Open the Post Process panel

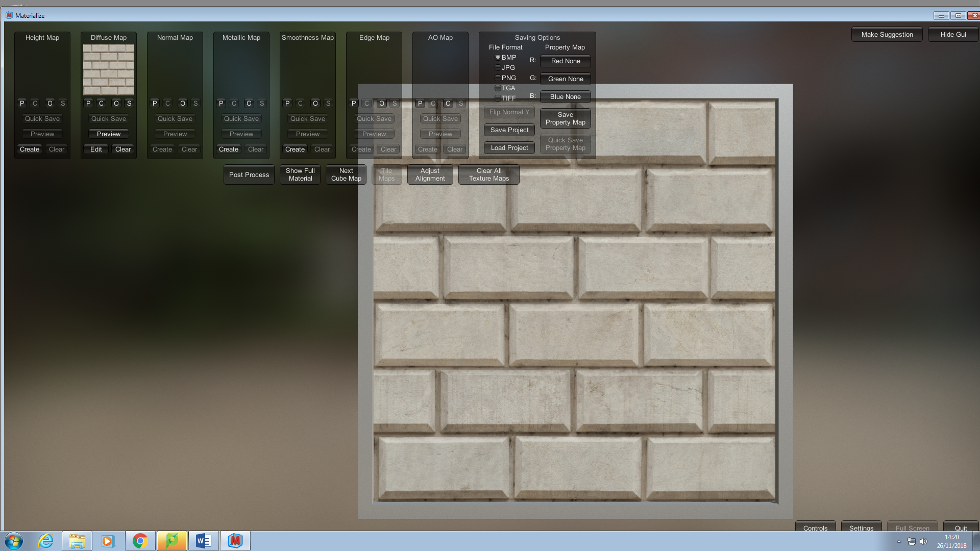(249, 174)
